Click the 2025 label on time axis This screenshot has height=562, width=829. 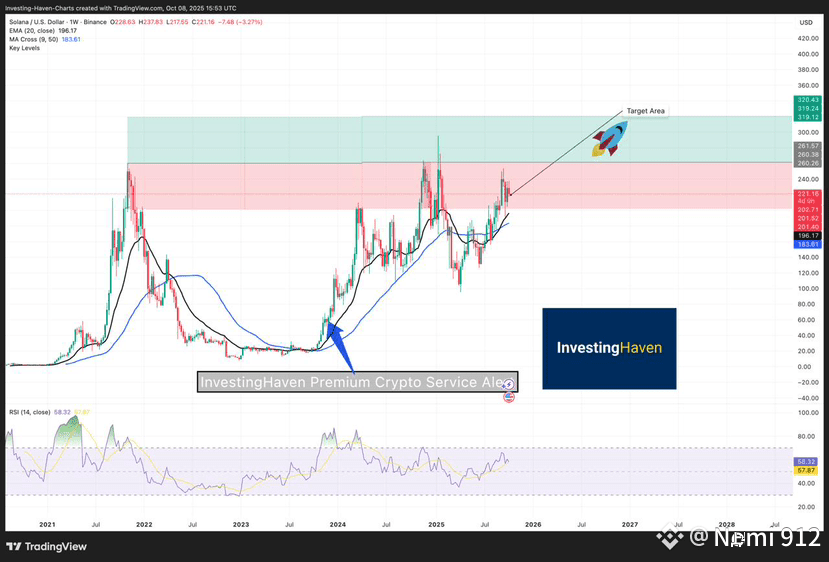[x=436, y=524]
